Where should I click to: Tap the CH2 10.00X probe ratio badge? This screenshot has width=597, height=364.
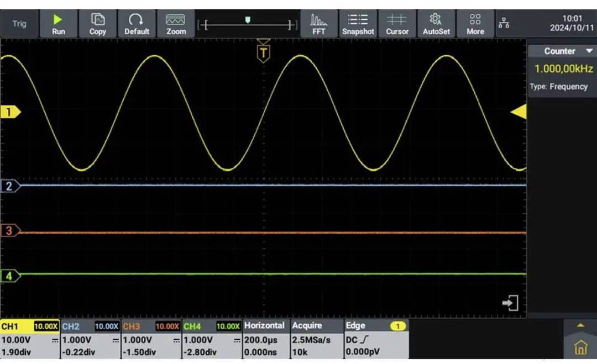pyautogui.click(x=107, y=326)
